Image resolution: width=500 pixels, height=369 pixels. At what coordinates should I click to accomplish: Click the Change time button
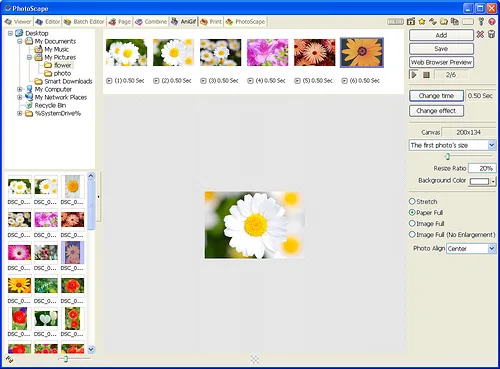pos(436,96)
